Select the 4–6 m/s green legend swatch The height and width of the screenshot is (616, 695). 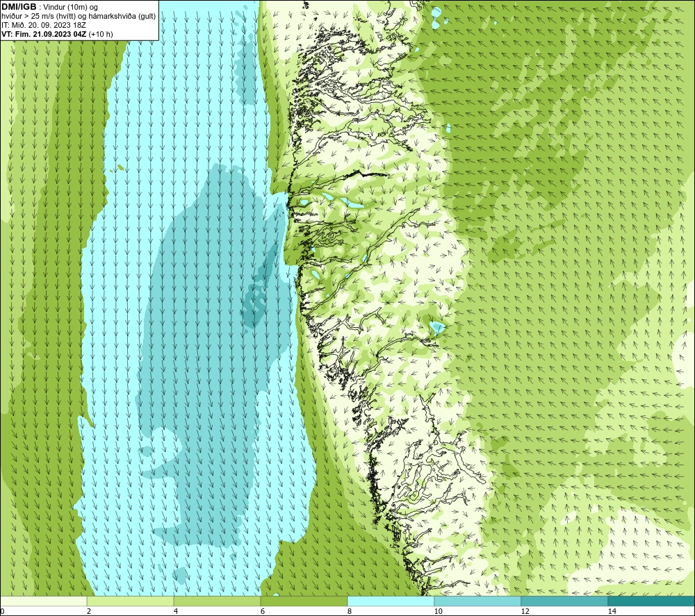pyautogui.click(x=217, y=601)
